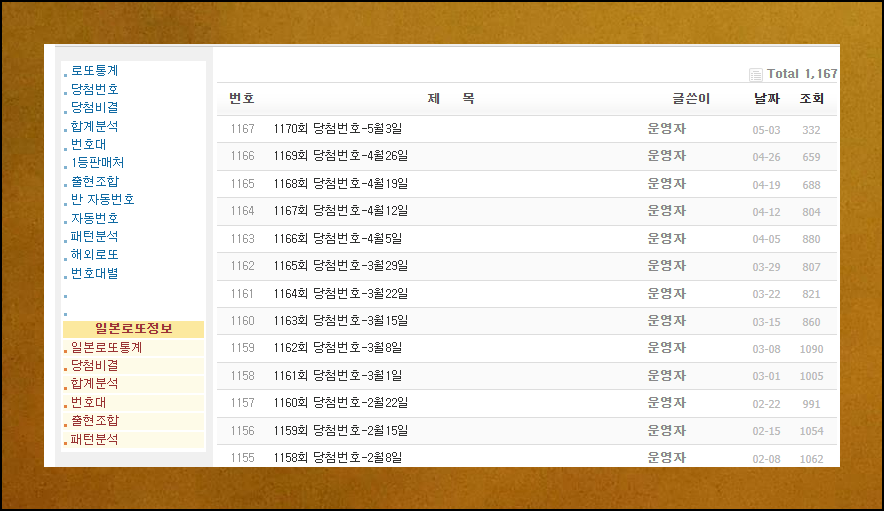Open post 1163회 당첨번호-3월15일
884x511 pixels.
341,320
